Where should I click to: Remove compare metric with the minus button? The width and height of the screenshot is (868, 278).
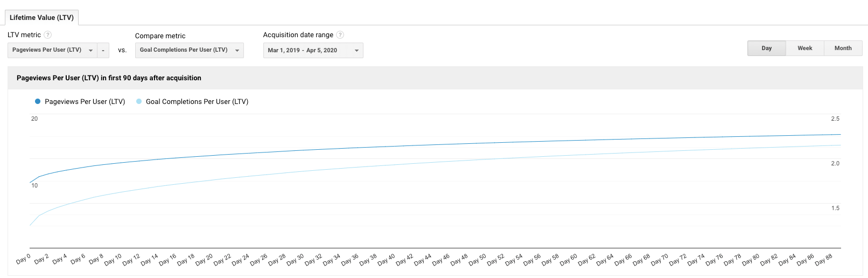click(103, 50)
